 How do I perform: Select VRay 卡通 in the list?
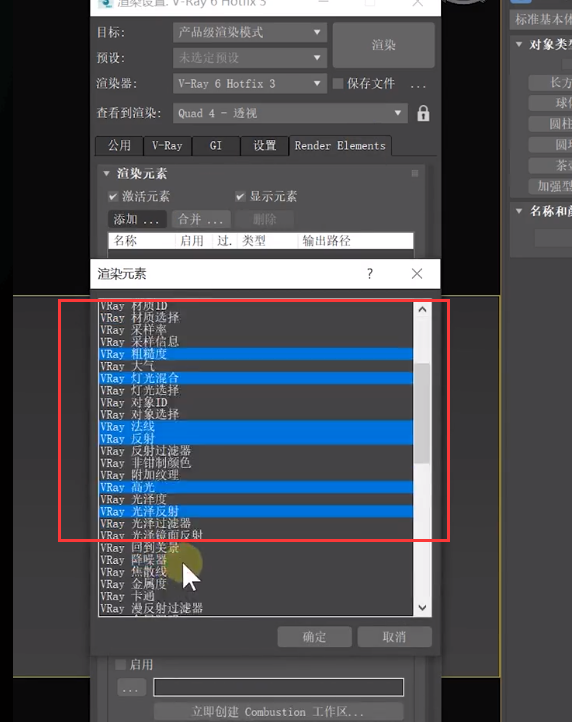point(256,596)
